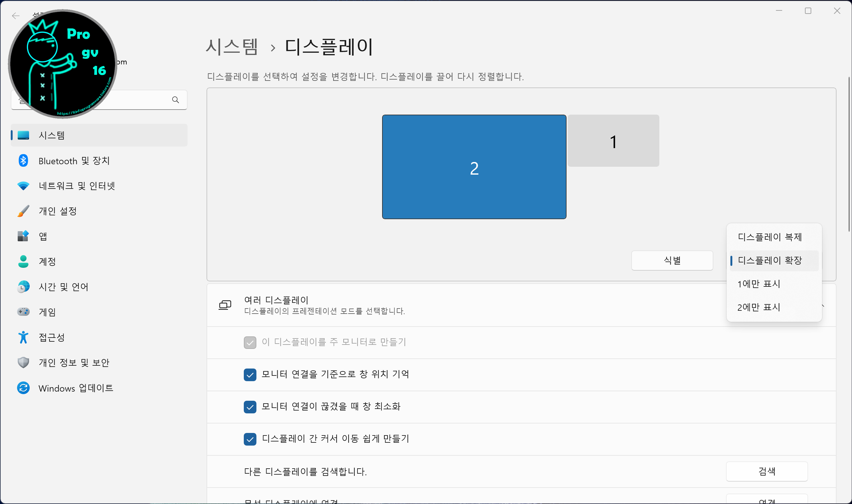Open 게임 controller icon

(23, 312)
